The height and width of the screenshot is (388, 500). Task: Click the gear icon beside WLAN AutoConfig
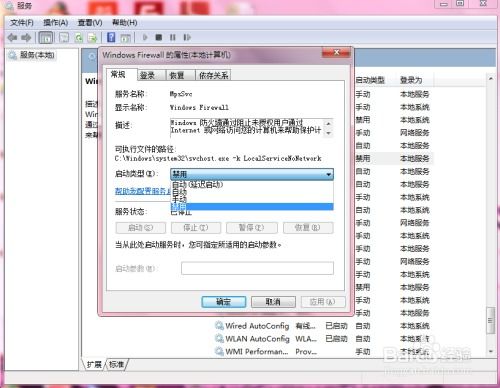tap(219, 338)
